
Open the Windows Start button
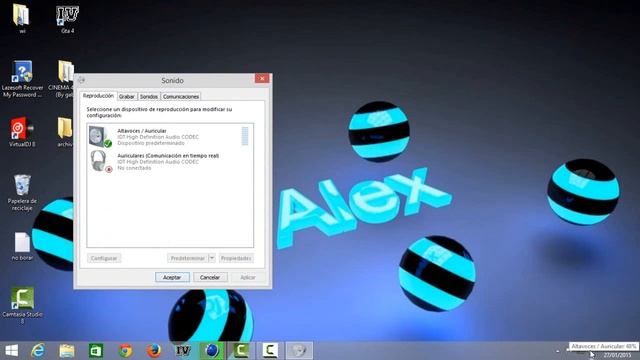pyautogui.click(x=11, y=351)
